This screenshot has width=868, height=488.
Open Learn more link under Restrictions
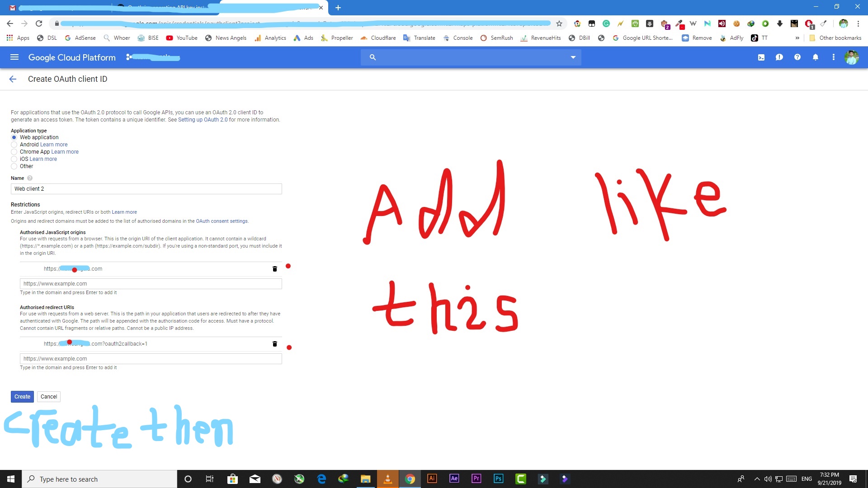tap(124, 212)
